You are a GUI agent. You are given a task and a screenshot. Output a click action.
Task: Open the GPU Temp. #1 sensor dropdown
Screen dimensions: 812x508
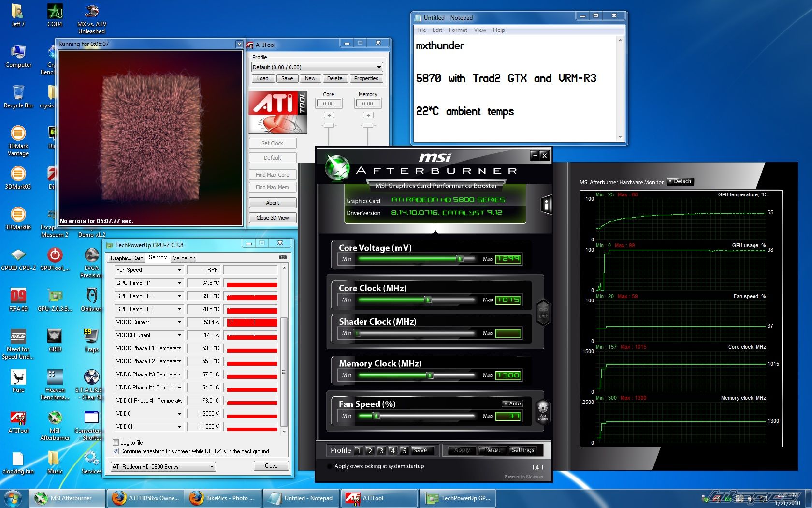click(179, 283)
